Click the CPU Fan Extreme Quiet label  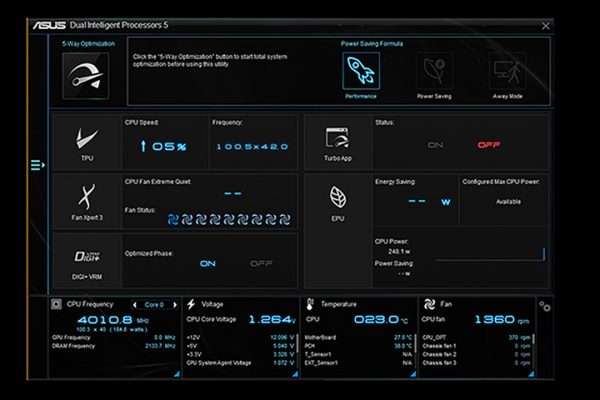click(x=158, y=181)
